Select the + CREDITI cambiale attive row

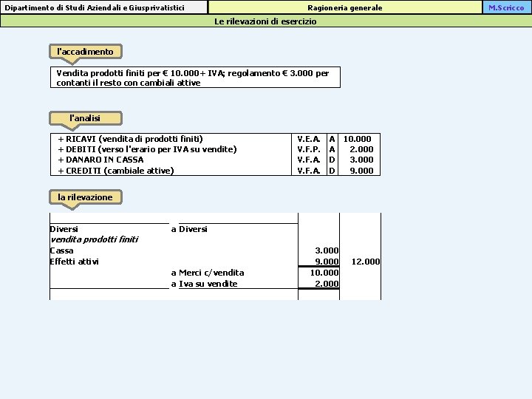coord(215,171)
